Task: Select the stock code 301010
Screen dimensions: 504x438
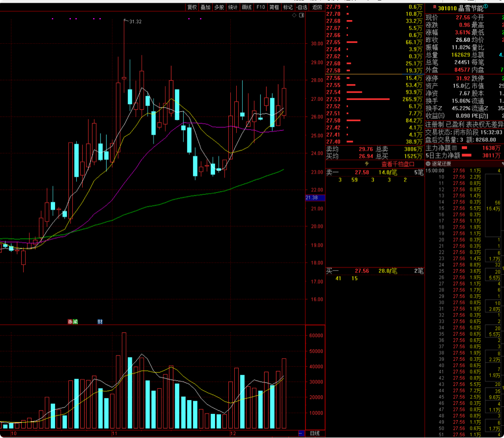Action: 447,8
